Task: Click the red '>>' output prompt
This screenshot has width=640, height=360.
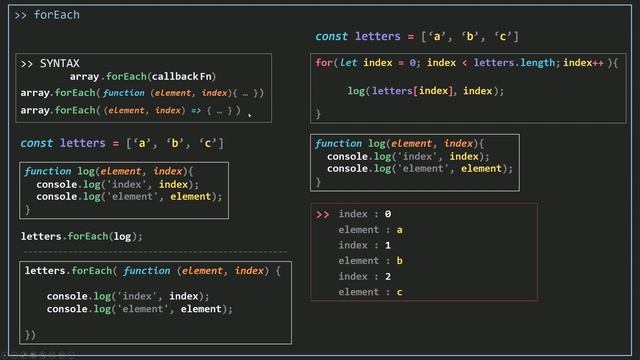Action: [x=322, y=214]
